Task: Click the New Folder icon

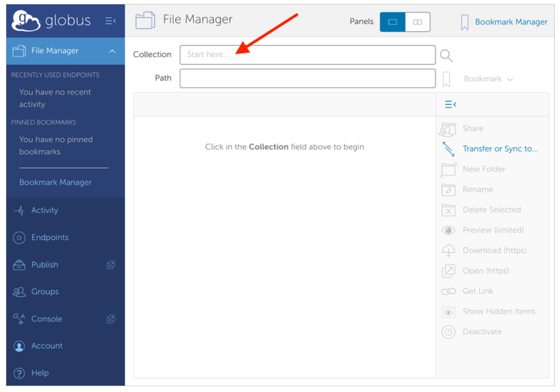Action: click(x=448, y=169)
